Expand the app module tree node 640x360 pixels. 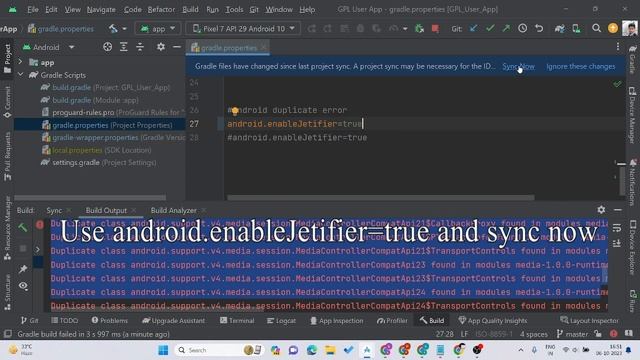[x=20, y=62]
